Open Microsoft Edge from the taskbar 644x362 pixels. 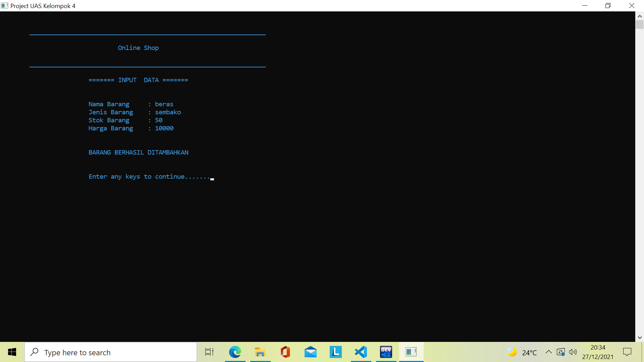(x=235, y=352)
